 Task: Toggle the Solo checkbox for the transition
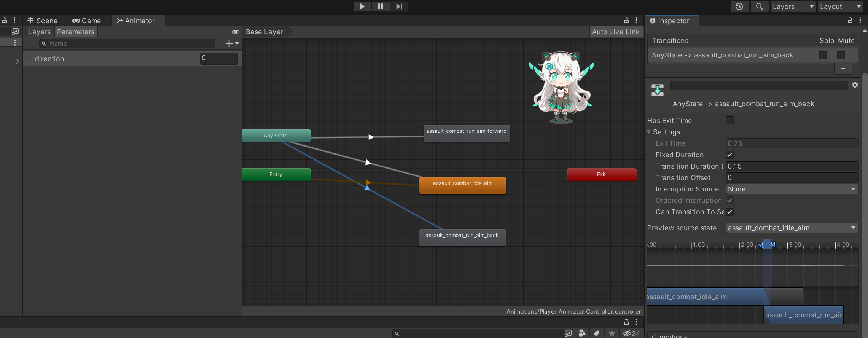coord(823,55)
